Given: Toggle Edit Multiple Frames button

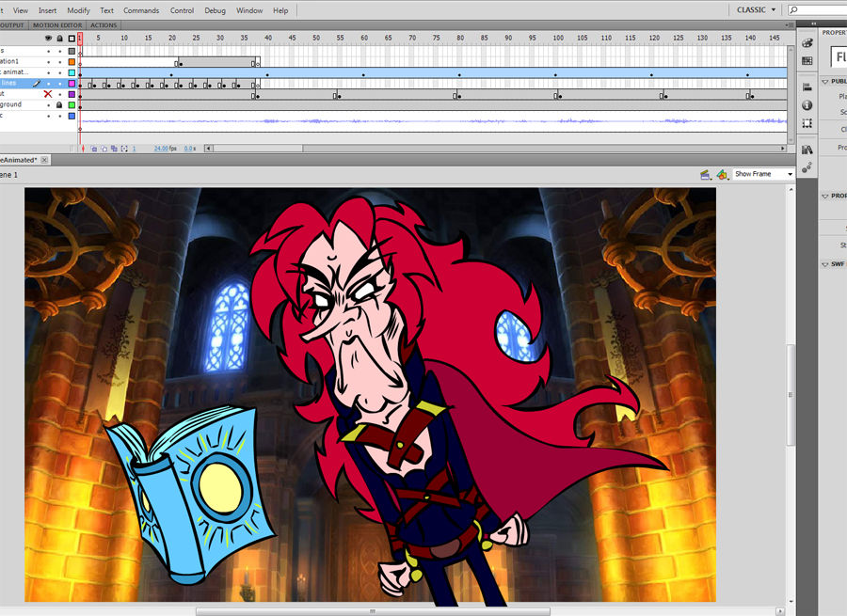Looking at the screenshot, I should 114,149.
